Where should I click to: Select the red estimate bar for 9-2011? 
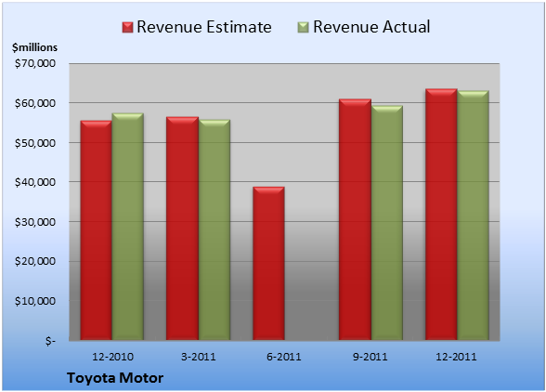tap(355, 219)
